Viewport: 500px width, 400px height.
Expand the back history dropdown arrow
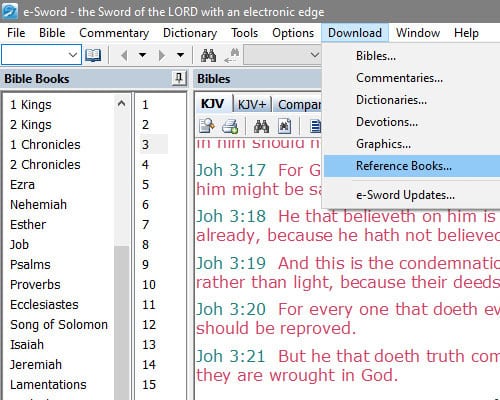[143, 55]
